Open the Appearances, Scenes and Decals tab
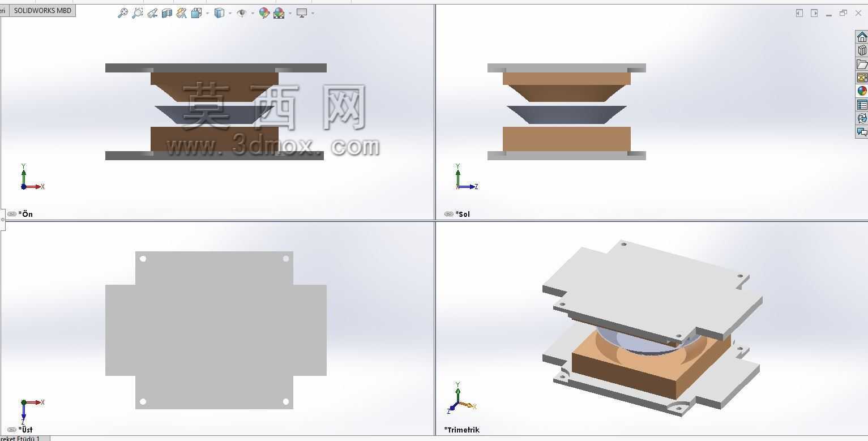Screen dimensions: 868x441 click(862, 91)
